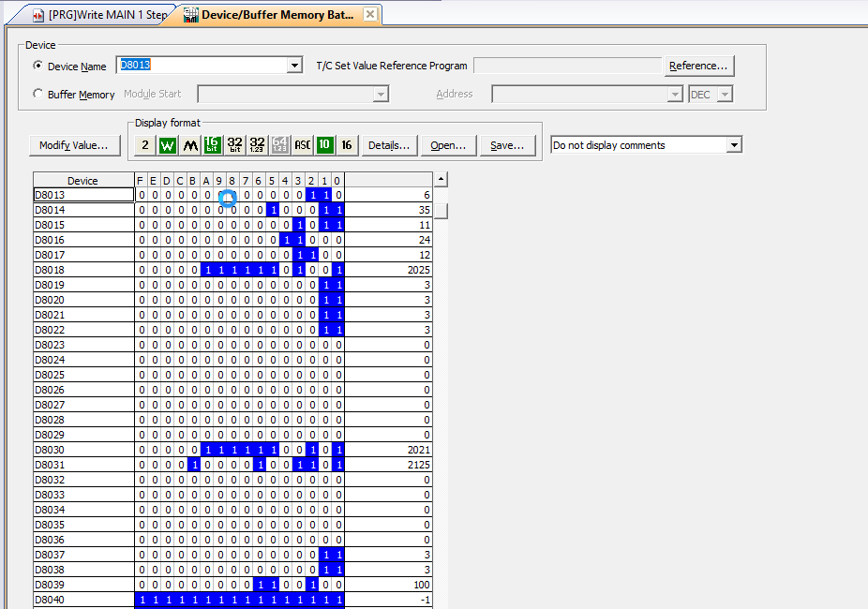This screenshot has width=868, height=609.
Task: Select the multi-point (M) display format icon
Action: pyautogui.click(x=189, y=145)
